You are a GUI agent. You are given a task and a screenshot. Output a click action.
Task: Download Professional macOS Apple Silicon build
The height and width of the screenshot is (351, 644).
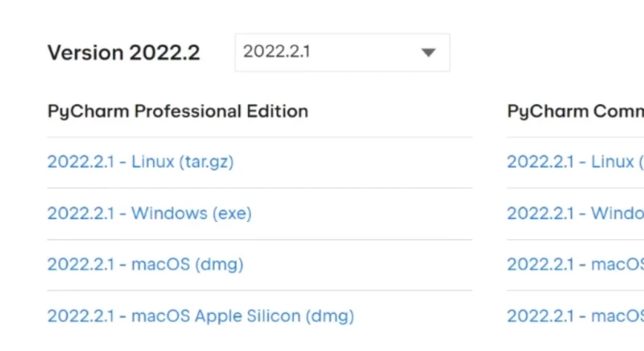[200, 316]
